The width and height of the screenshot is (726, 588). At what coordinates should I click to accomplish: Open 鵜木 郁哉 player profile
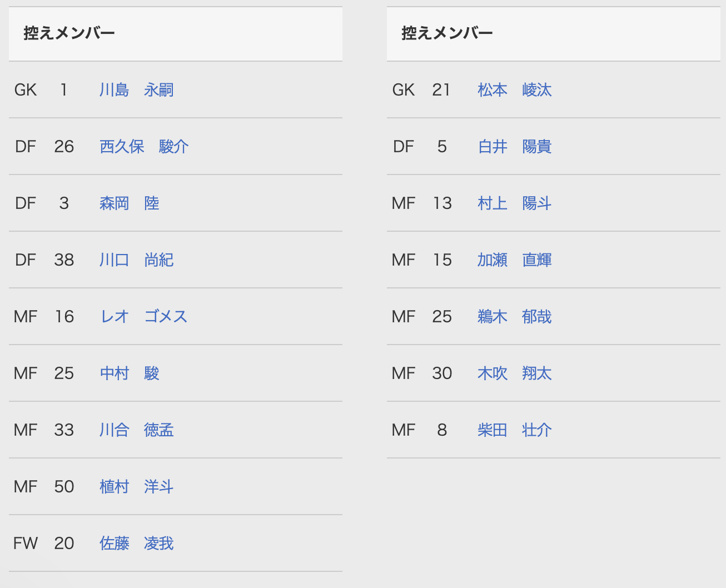click(x=514, y=317)
